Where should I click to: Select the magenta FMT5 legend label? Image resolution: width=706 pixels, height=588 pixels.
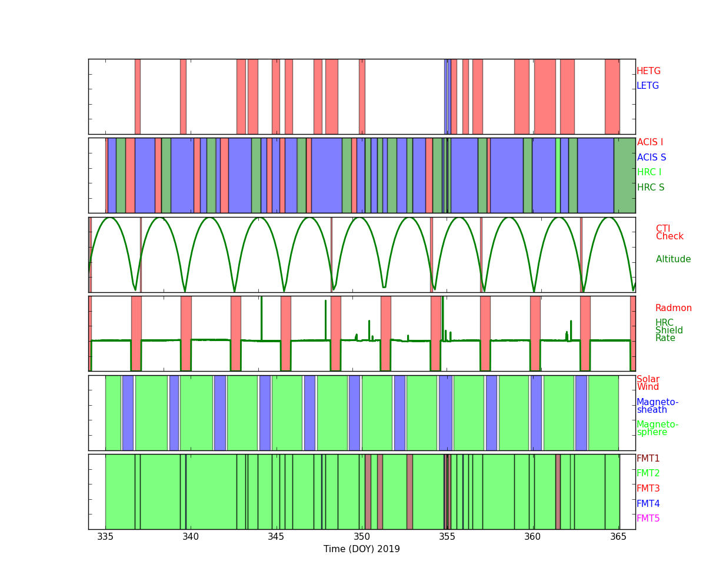pos(648,519)
